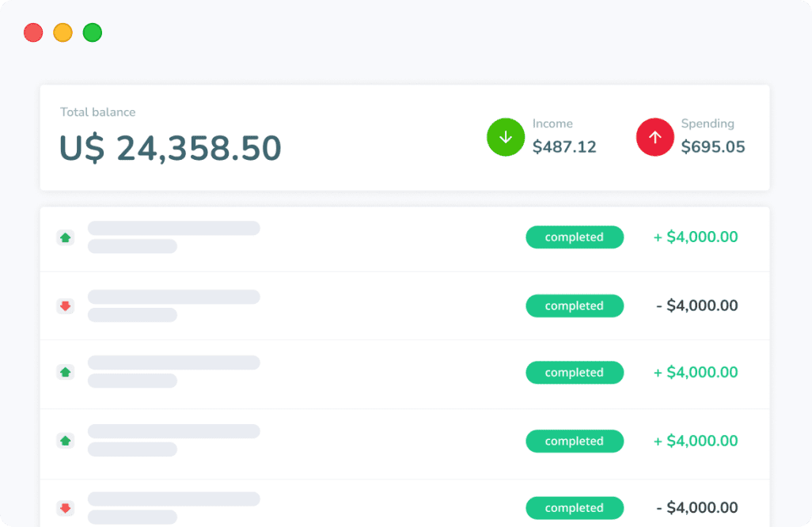Click the yellow minimize window button
The height and width of the screenshot is (527, 812).
click(63, 32)
